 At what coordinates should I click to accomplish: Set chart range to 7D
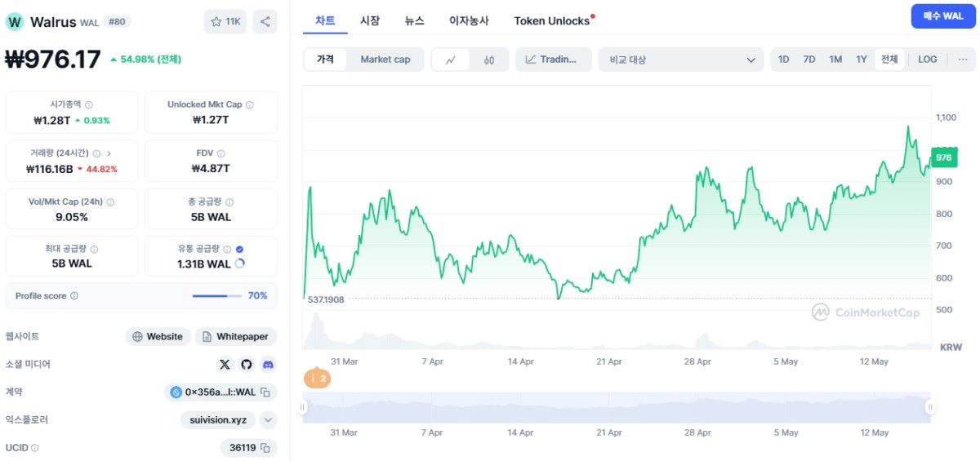click(x=809, y=60)
